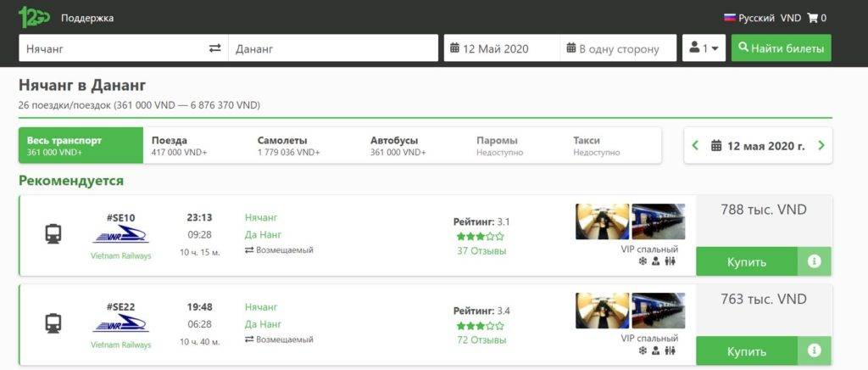
Task: Click info icon beside 763 тыс. VND
Action: 815,350
